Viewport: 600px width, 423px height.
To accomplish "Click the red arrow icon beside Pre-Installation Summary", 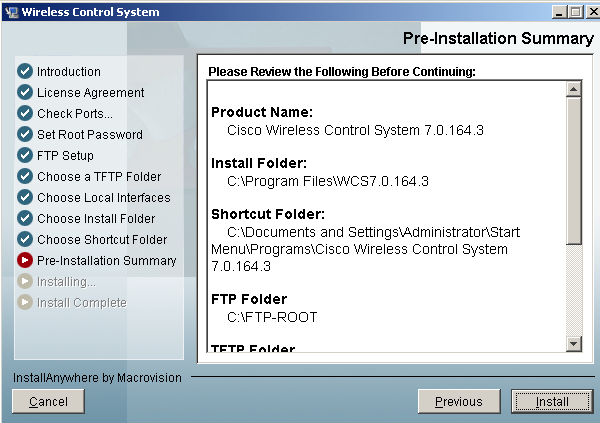I will pos(25,261).
